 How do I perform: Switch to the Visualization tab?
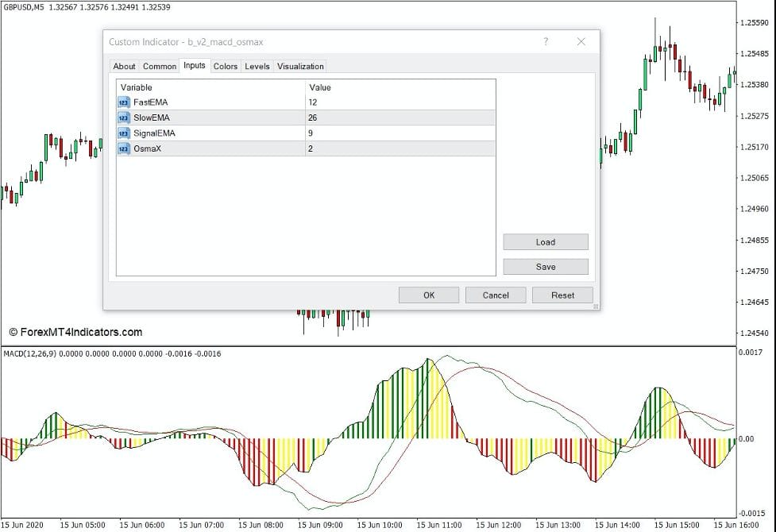[299, 66]
